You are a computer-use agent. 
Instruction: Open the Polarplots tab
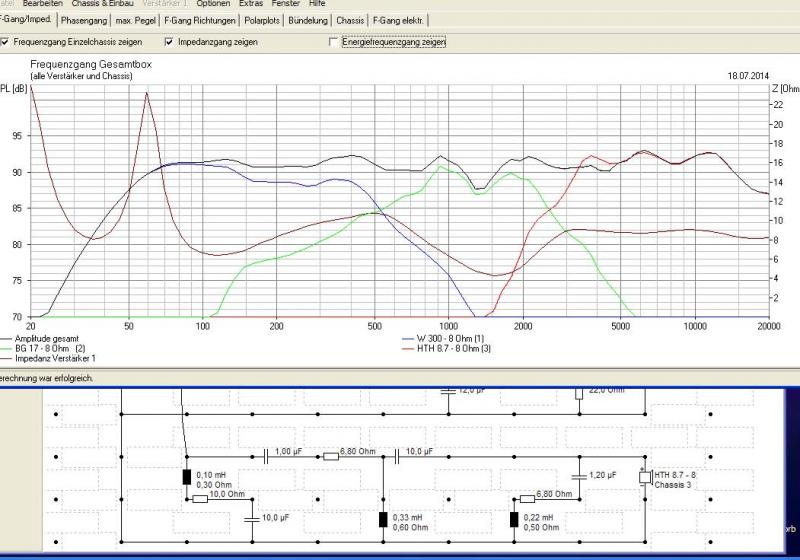(263, 20)
